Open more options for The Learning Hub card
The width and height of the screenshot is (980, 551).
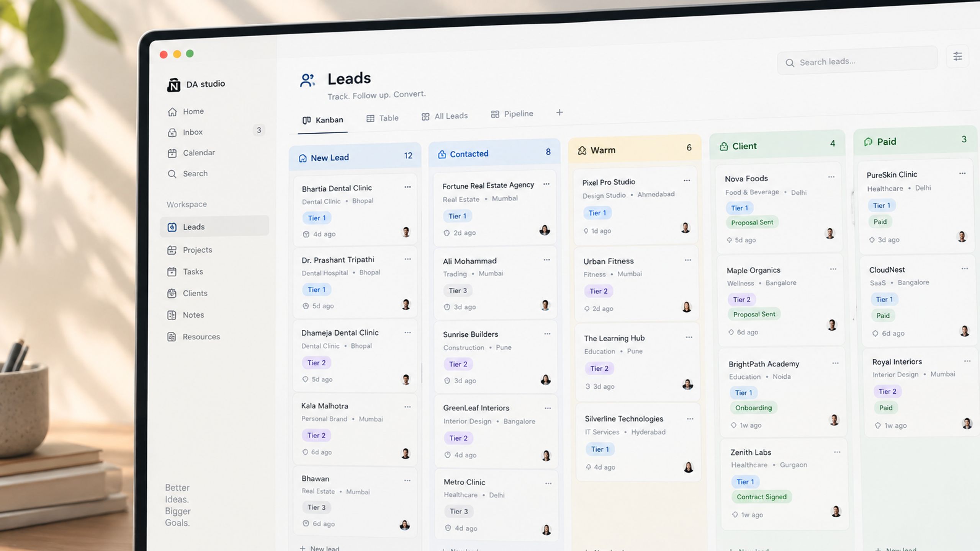(x=689, y=337)
